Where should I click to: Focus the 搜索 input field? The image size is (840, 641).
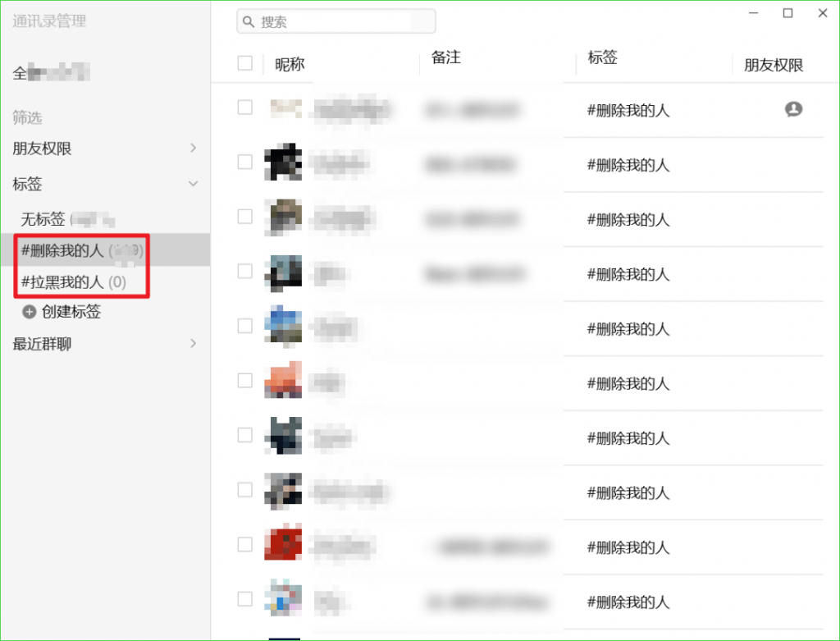tap(345, 22)
